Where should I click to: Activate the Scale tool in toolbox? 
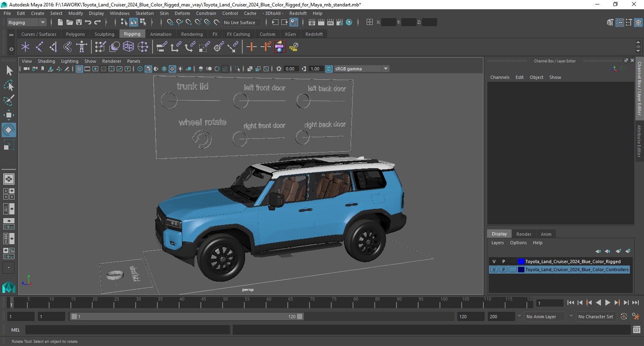[x=9, y=145]
